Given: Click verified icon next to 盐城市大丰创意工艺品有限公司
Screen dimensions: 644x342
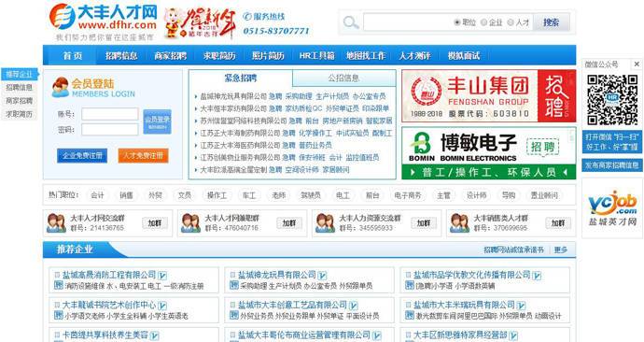Looking at the screenshot, I should pyautogui.click(x=353, y=306).
